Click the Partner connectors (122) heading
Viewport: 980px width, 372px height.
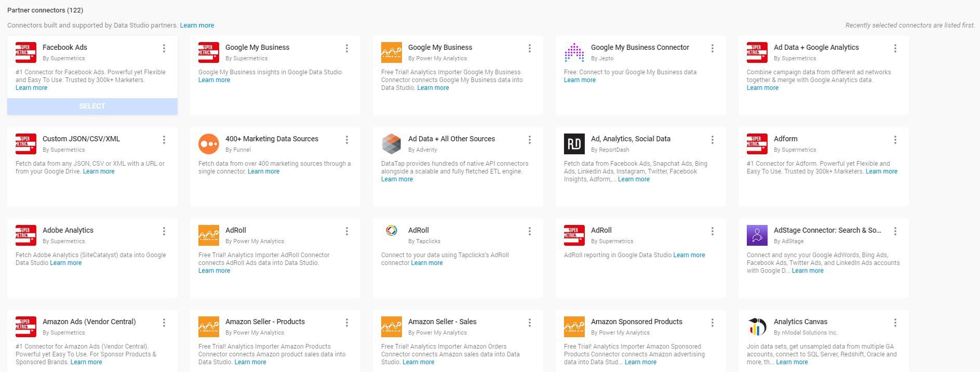pyautogui.click(x=45, y=10)
